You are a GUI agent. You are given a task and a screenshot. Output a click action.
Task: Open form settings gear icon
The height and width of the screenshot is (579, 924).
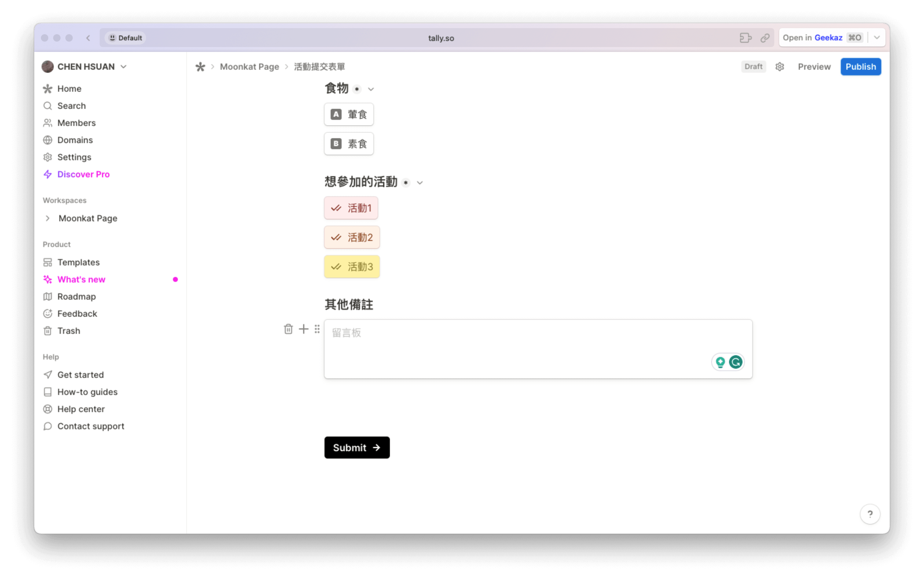coord(779,67)
